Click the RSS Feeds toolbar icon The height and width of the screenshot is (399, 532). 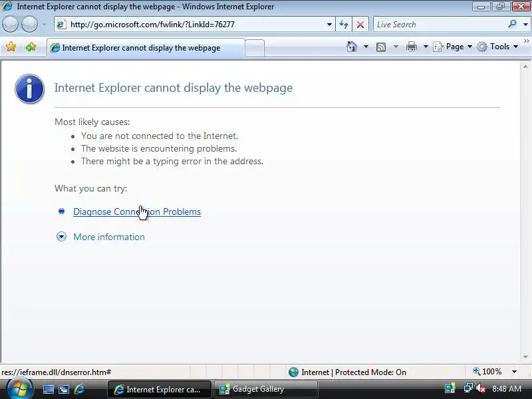[x=381, y=47]
